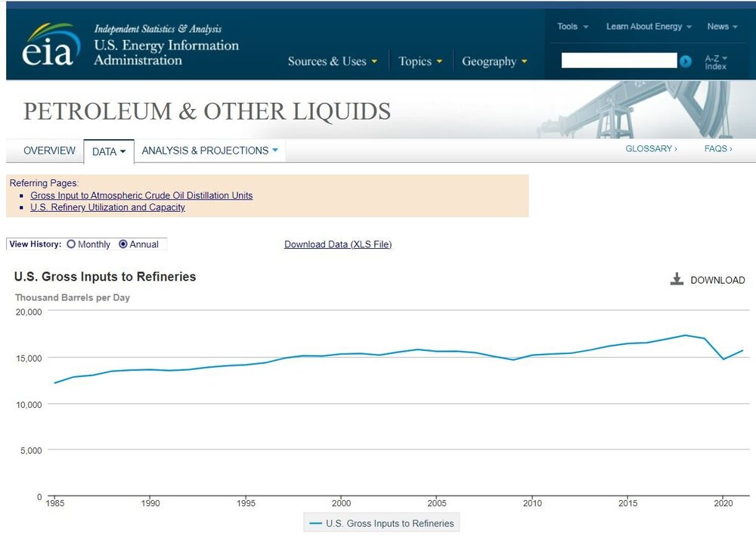This screenshot has width=756, height=544.
Task: Select the Annual view history option
Action: pyautogui.click(x=123, y=244)
